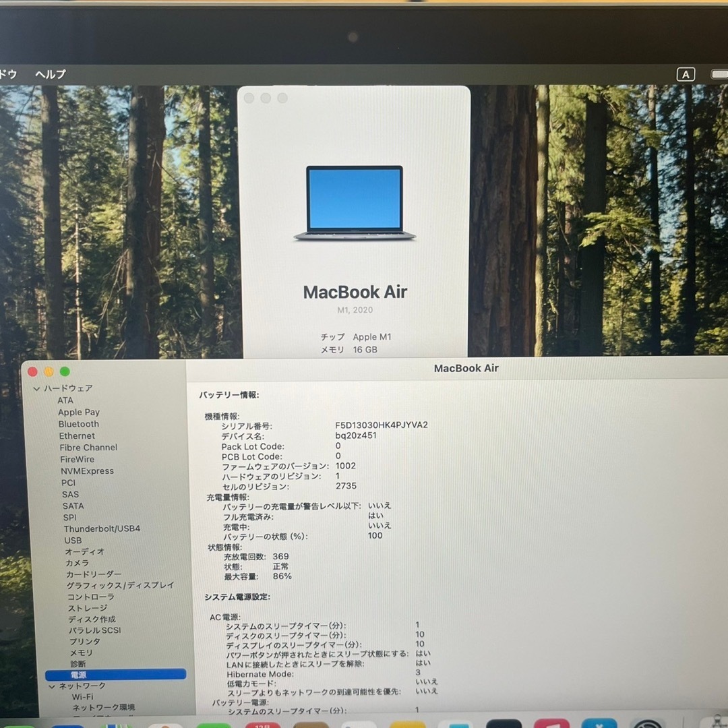The height and width of the screenshot is (728, 728).
Task: Click the PCB Lot Code label
Action: click(x=251, y=457)
